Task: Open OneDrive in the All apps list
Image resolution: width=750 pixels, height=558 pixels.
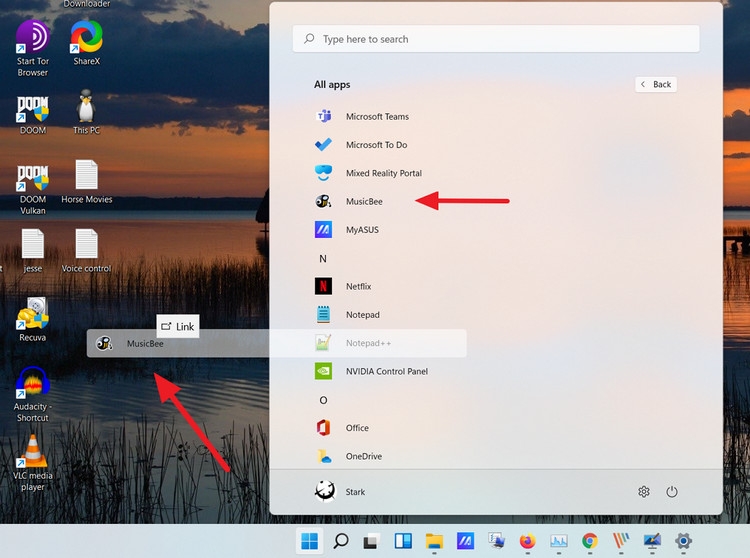Action: (x=363, y=456)
